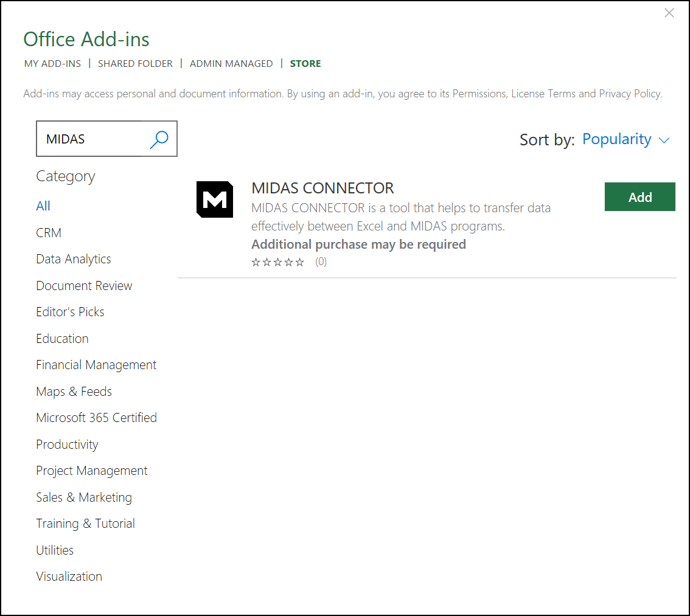690x616 pixels.
Task: Open the Data Analytics category
Action: 73,258
